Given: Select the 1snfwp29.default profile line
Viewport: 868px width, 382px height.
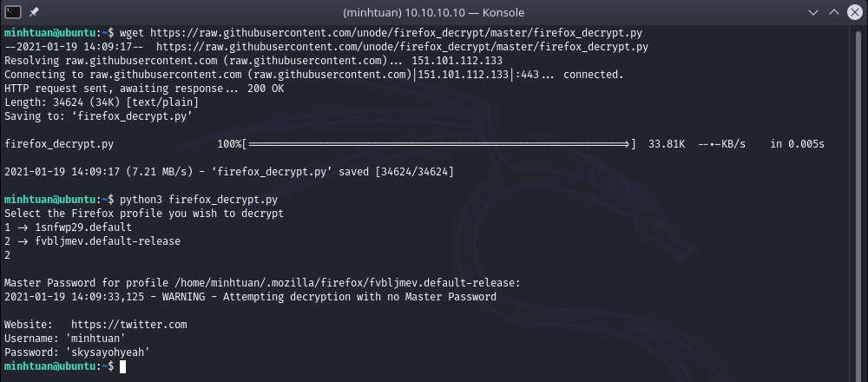Looking at the screenshot, I should pyautogui.click(x=68, y=227).
